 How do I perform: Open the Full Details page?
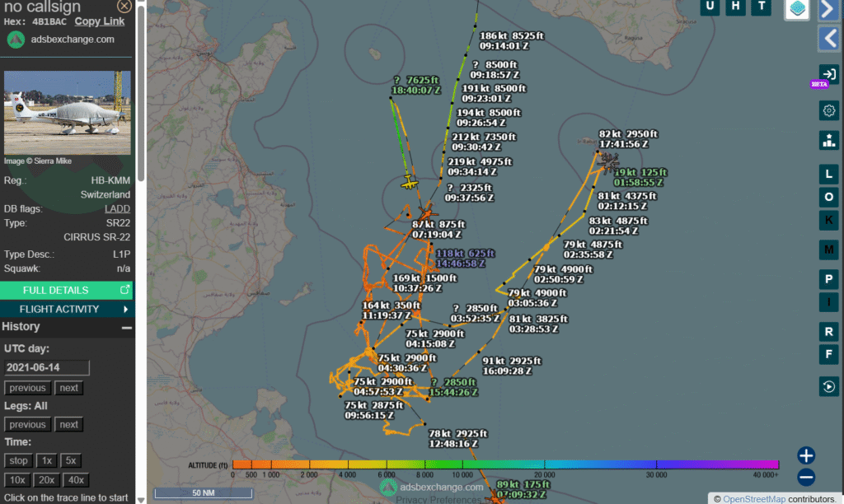click(x=66, y=290)
